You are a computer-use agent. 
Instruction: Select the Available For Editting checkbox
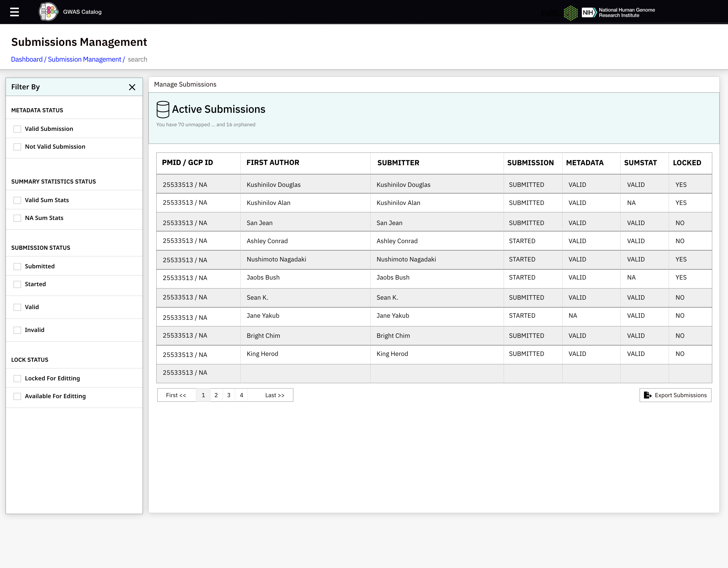(17, 396)
